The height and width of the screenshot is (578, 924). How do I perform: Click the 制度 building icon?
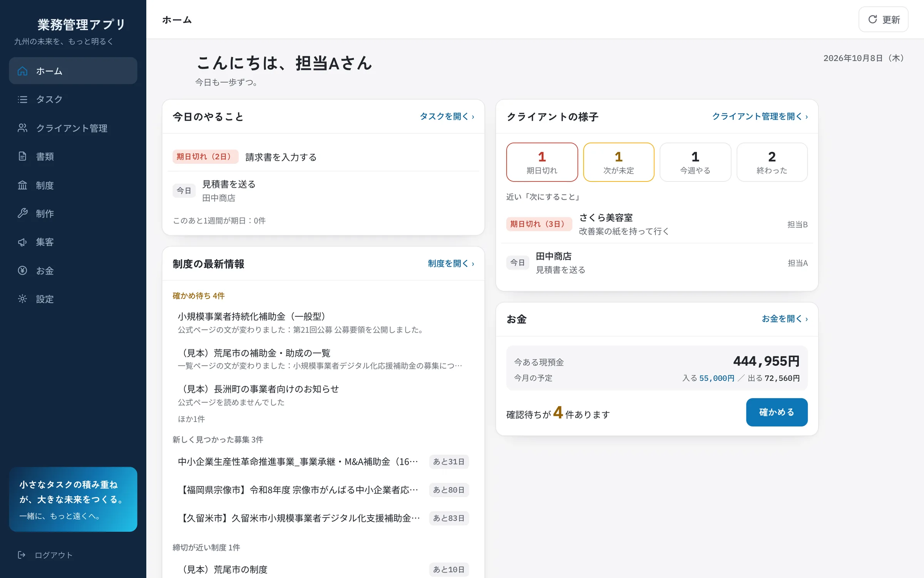[22, 185]
